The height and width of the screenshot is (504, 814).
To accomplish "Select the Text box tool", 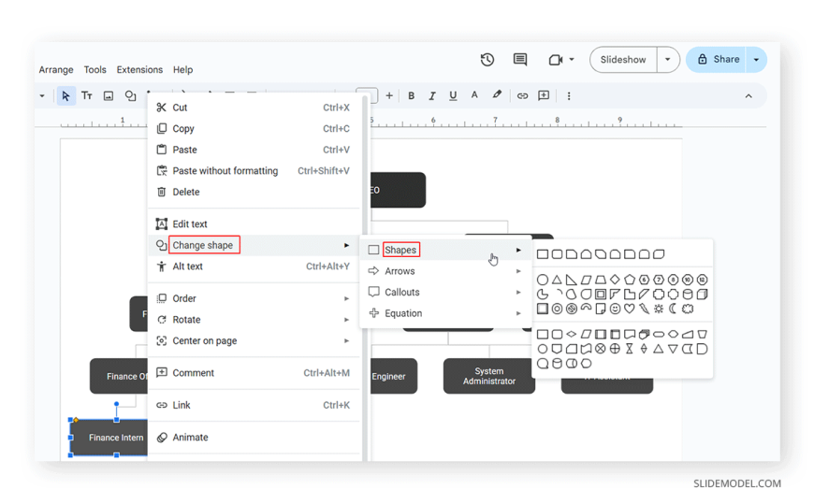I will point(87,95).
